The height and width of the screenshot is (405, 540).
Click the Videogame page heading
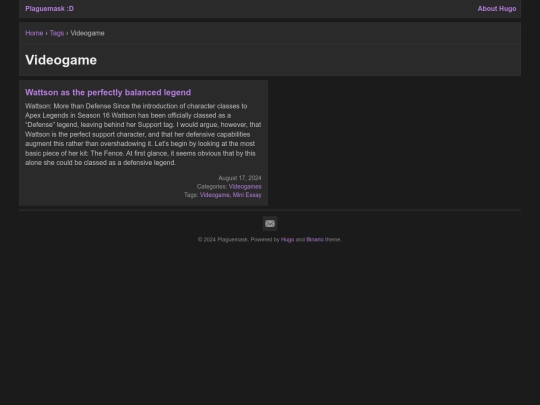[61, 60]
